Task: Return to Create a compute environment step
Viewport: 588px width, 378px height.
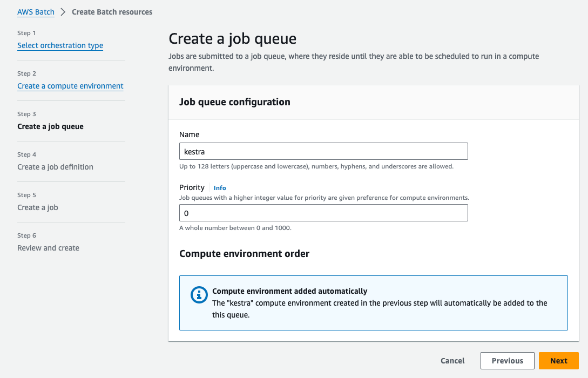Action: pyautogui.click(x=70, y=86)
